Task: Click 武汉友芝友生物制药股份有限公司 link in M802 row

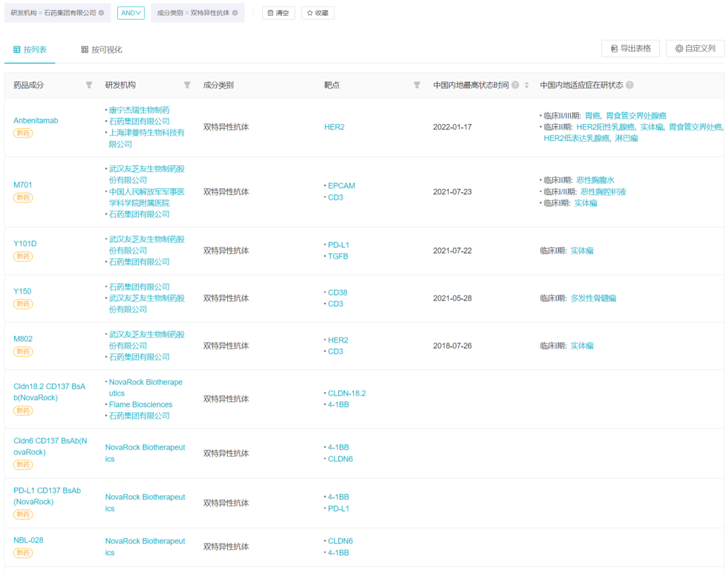Action: [x=147, y=340]
